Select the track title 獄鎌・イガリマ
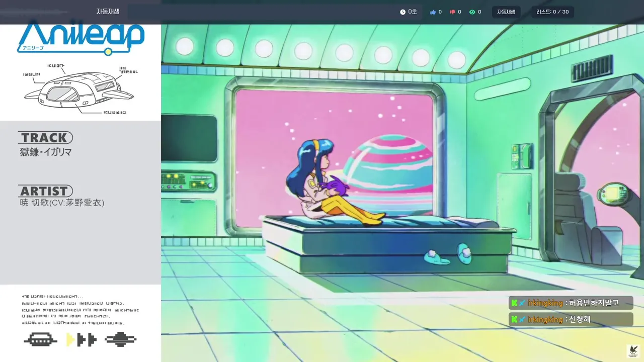Screen dimensions: 644x362 [x=46, y=152]
